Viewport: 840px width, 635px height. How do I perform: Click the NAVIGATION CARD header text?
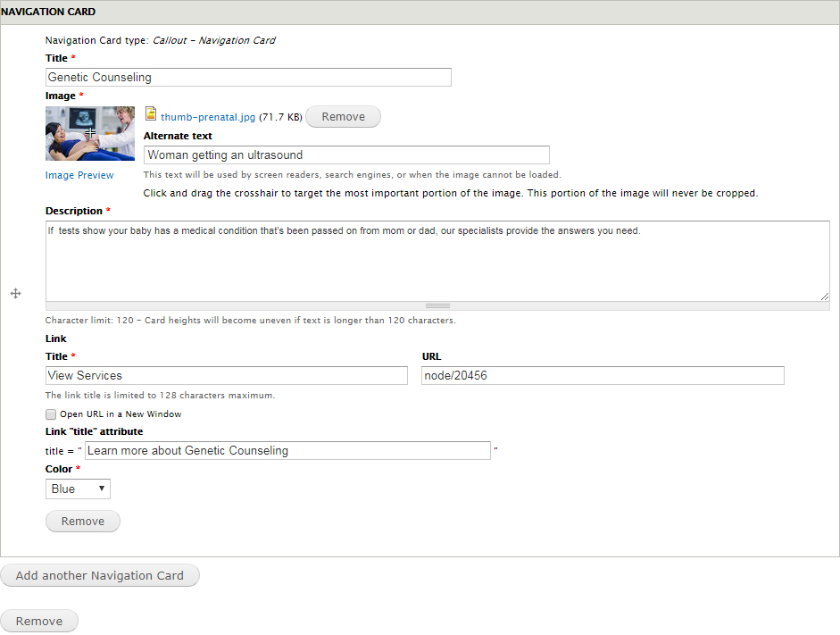point(48,12)
